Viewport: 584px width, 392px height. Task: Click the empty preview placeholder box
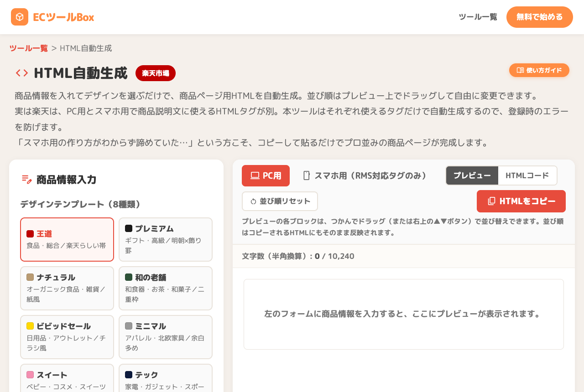click(404, 314)
